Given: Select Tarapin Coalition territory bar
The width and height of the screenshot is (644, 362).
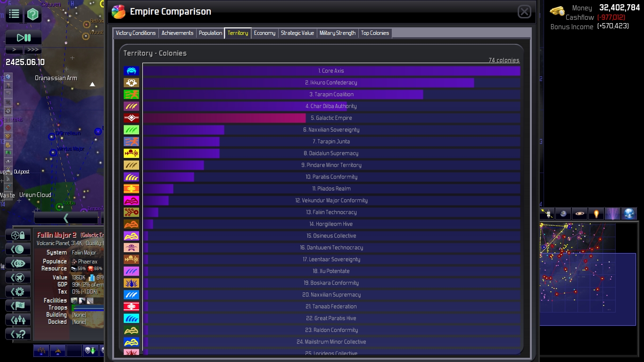Looking at the screenshot, I should click(x=283, y=94).
